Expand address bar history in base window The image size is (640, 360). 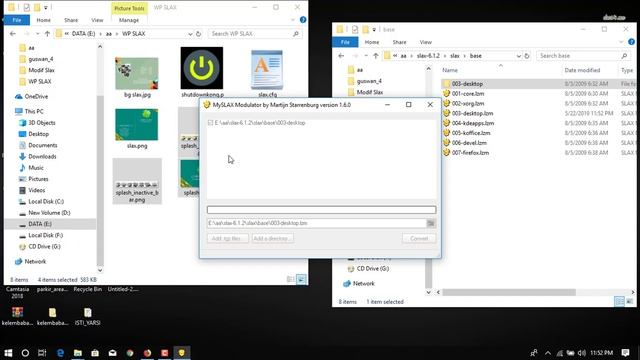point(519,56)
